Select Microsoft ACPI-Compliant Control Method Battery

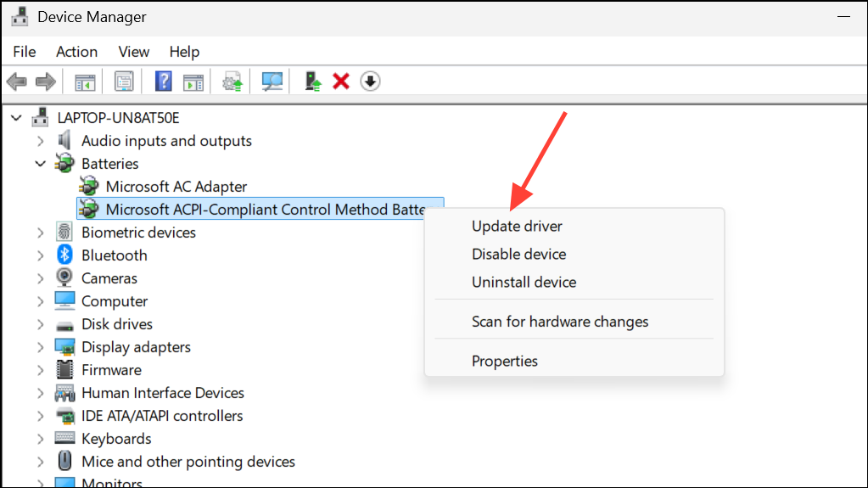260,209
